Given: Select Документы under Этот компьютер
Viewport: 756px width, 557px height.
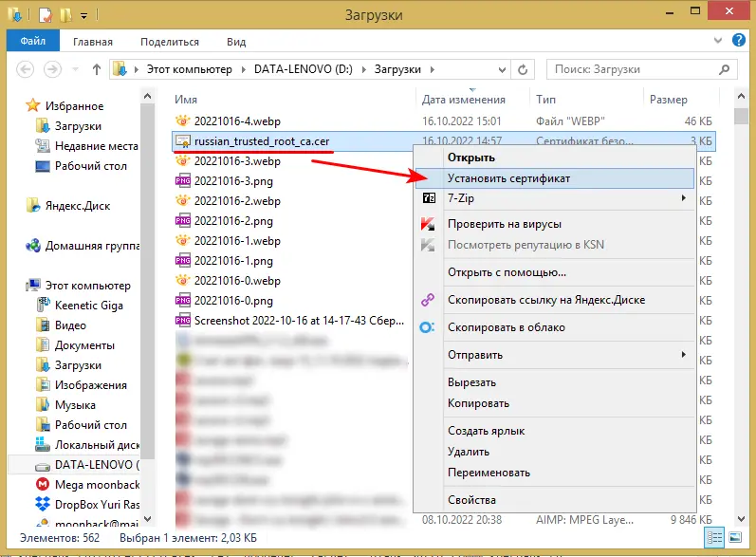Looking at the screenshot, I should click(84, 345).
